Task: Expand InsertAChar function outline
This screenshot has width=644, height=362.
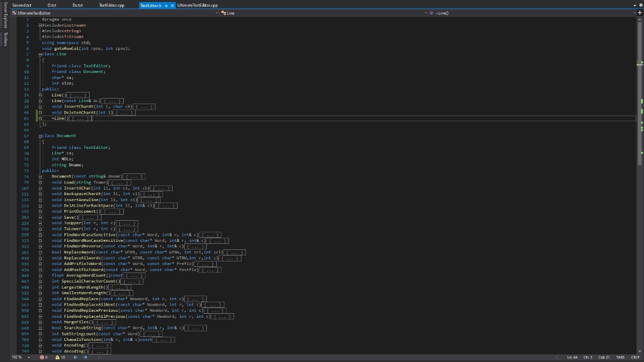Action: tap(40, 189)
